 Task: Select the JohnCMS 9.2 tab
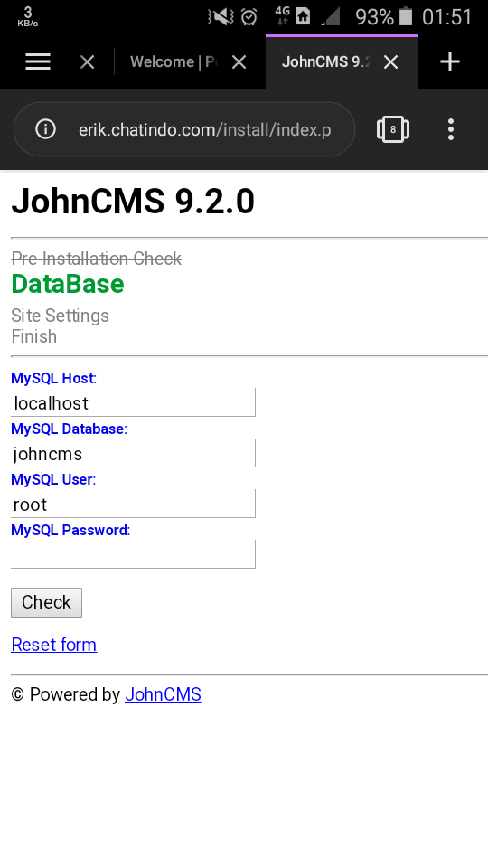coord(325,61)
